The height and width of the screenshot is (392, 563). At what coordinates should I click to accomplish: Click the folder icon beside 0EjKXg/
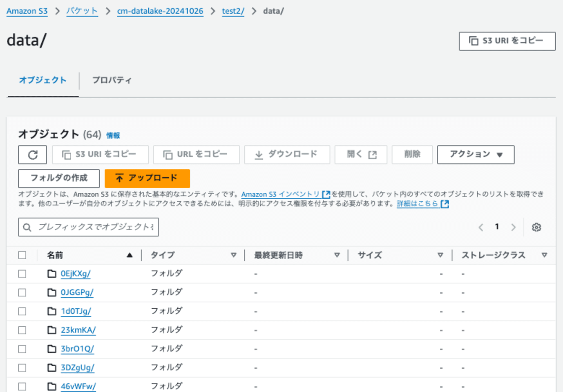pyautogui.click(x=52, y=274)
